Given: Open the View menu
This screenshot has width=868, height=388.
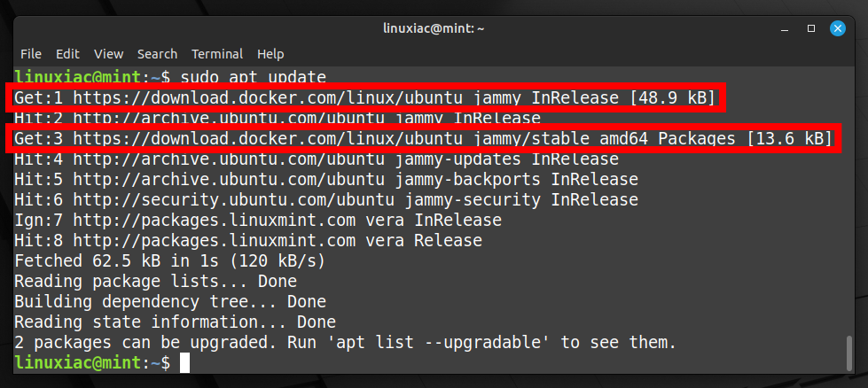Looking at the screenshot, I should [x=108, y=54].
